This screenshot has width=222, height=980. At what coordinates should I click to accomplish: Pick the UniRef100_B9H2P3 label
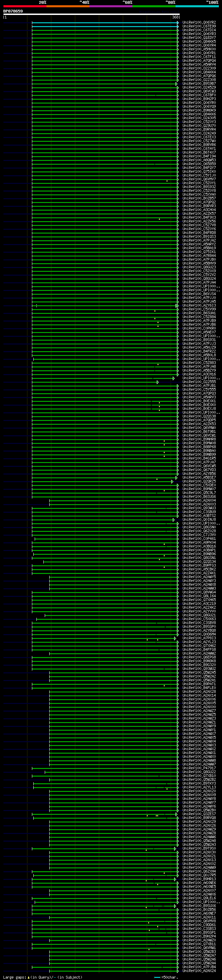pyautogui.click(x=199, y=99)
